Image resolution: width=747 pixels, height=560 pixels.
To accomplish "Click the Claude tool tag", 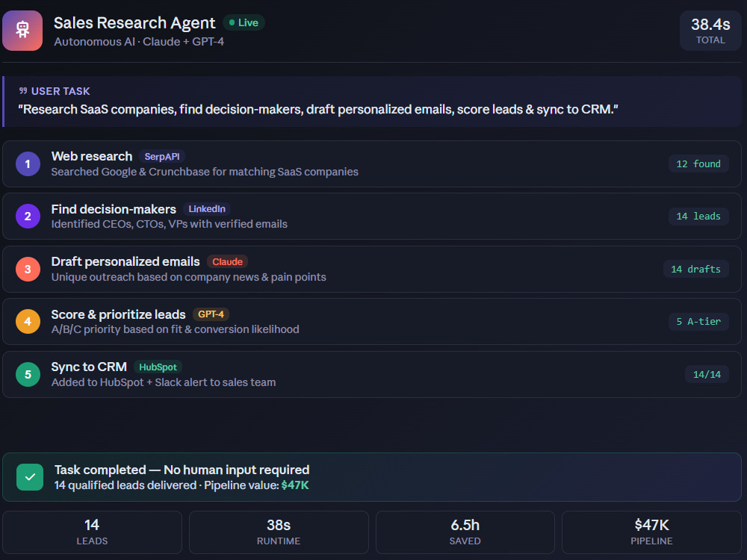I will tap(227, 261).
